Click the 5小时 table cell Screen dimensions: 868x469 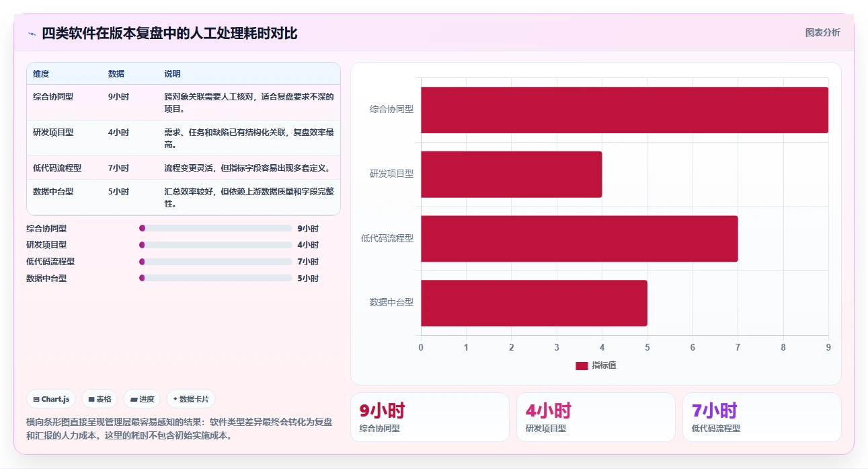click(x=118, y=192)
